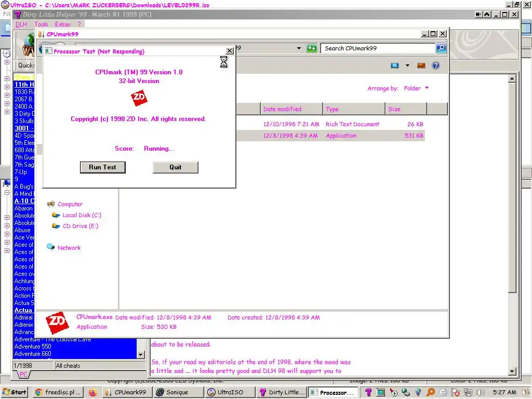Viewport: 532px width, 399px height.
Task: Click the smiley face tray icon
Action: click(x=443, y=393)
